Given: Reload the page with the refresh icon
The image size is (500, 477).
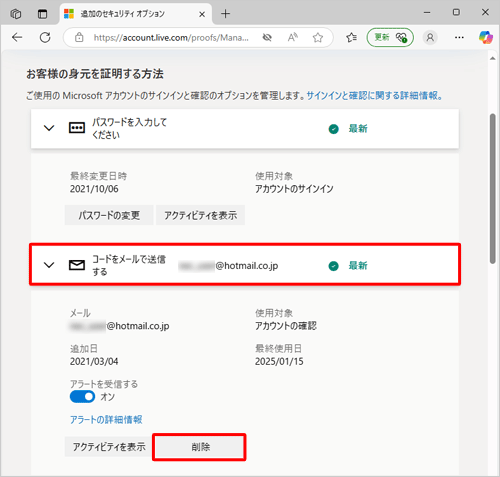Looking at the screenshot, I should pos(45,37).
